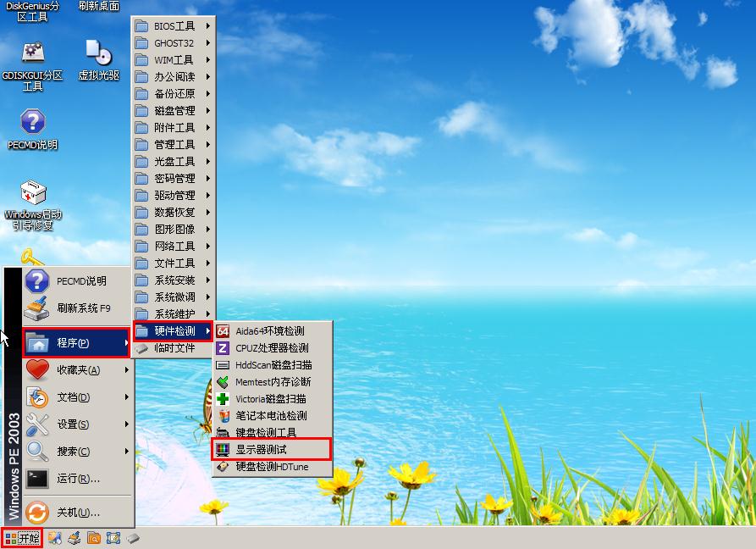This screenshot has width=756, height=549.
Task: Expand the 管理工具 submenu
Action: click(173, 144)
